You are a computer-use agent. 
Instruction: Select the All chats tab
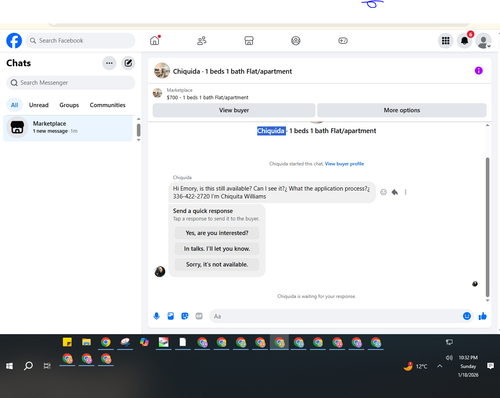(x=14, y=105)
